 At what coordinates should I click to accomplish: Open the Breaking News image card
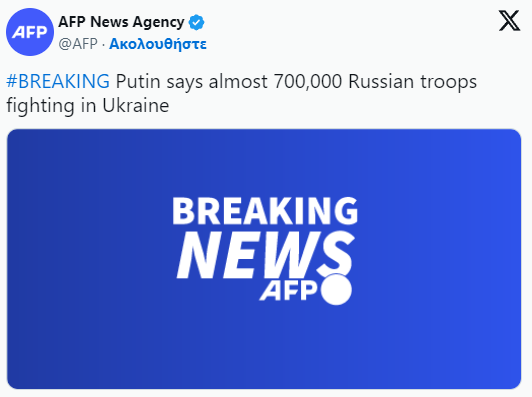264,259
